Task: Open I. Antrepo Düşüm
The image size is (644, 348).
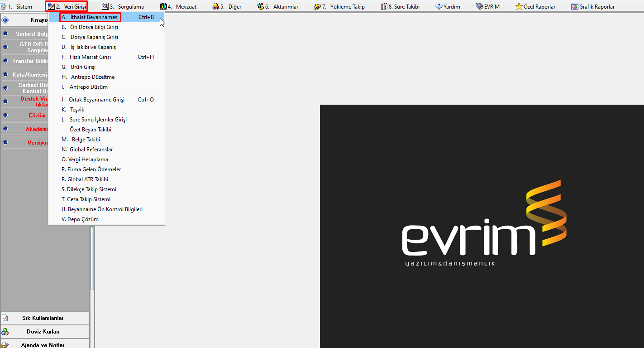Action: point(106,87)
